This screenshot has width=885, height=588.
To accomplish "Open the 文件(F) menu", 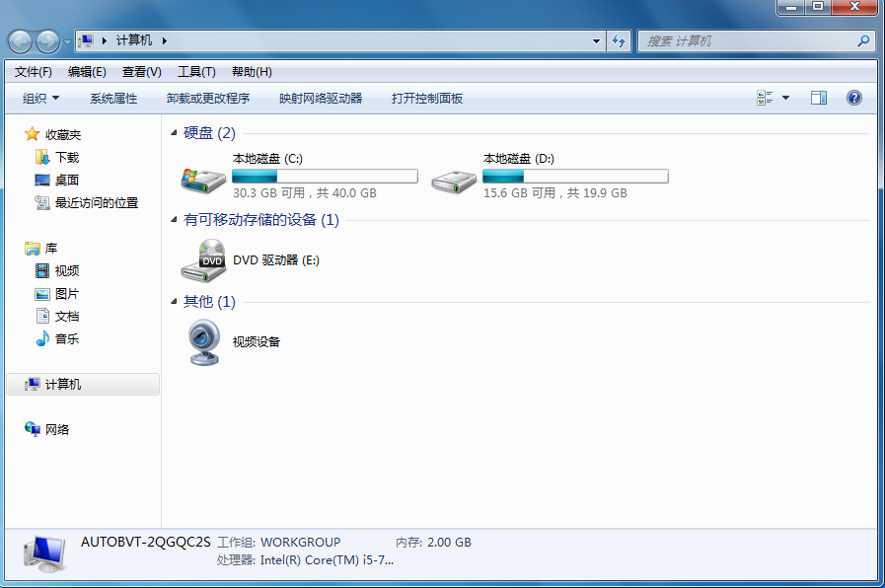I will [x=34, y=72].
